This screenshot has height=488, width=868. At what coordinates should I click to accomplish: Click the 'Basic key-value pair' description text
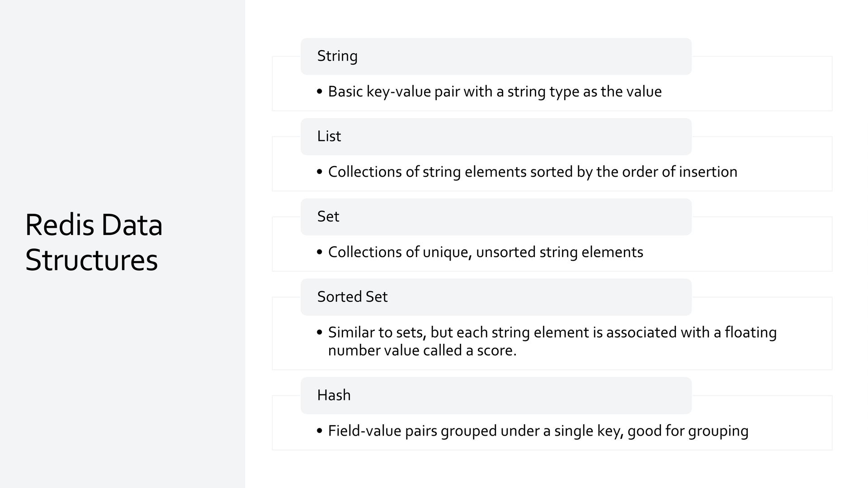pos(495,92)
